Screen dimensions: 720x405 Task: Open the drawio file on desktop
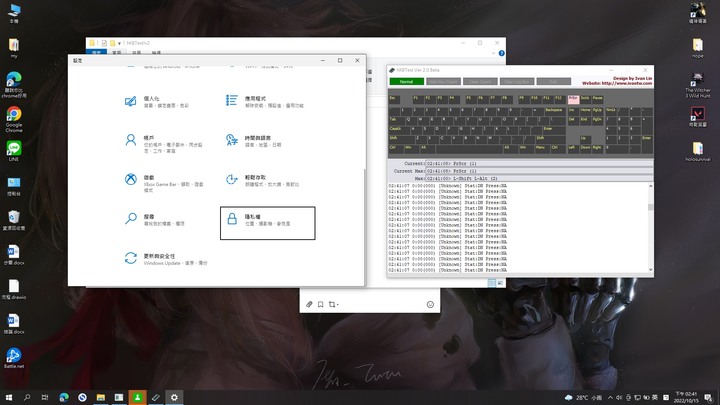[x=14, y=289]
